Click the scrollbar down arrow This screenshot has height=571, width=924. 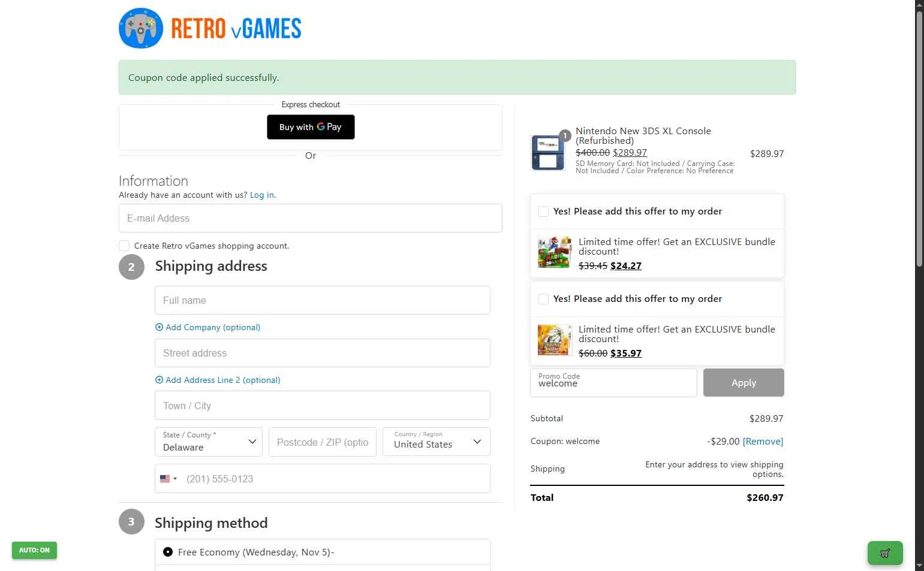pos(919,565)
